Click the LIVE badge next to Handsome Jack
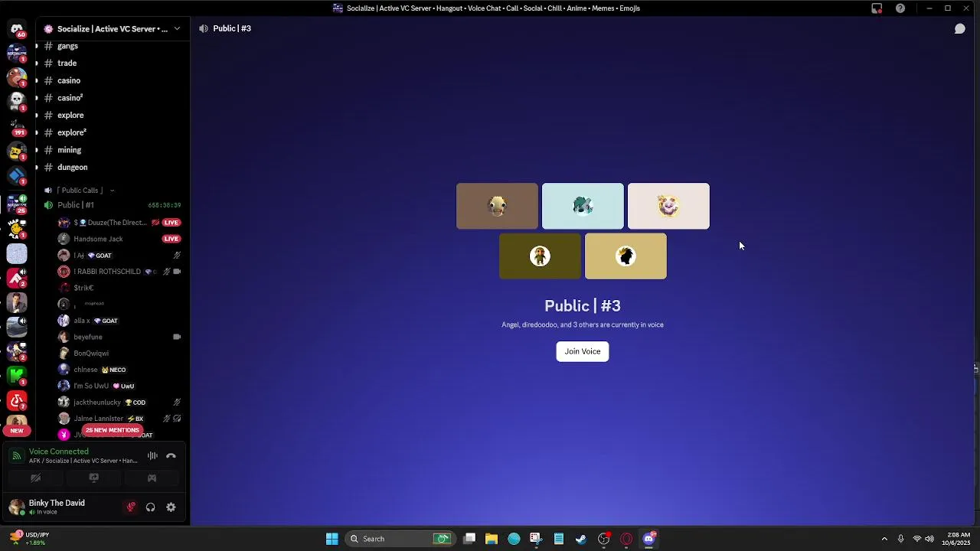 pyautogui.click(x=171, y=239)
